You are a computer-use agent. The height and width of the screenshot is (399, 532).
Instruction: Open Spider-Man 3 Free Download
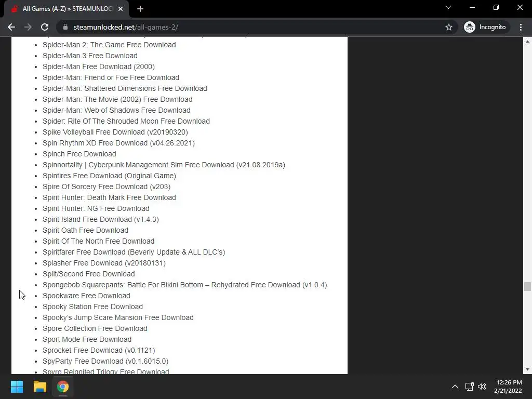pyautogui.click(x=90, y=56)
